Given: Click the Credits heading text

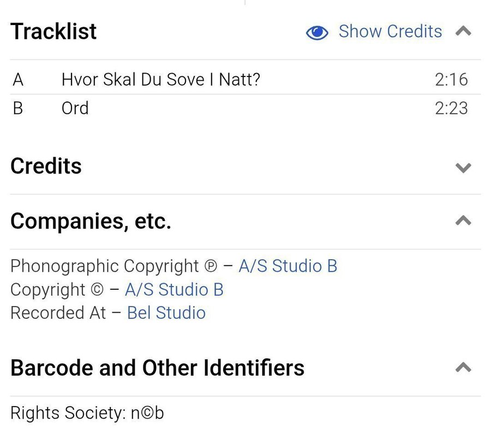Looking at the screenshot, I should (46, 166).
